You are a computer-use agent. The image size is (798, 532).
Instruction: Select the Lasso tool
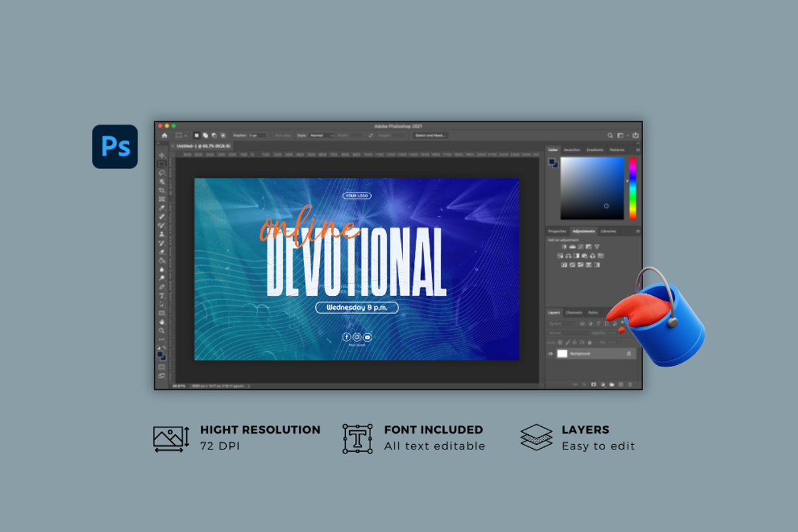pyautogui.click(x=162, y=173)
